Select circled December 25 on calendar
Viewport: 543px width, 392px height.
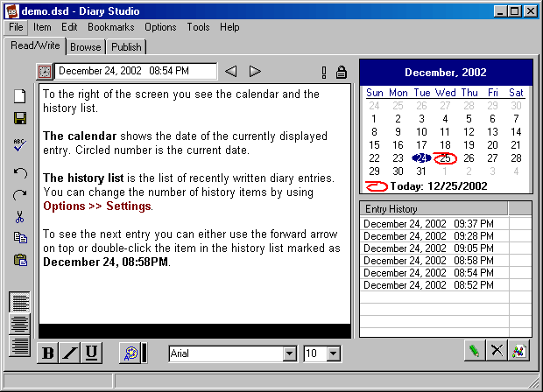click(445, 158)
